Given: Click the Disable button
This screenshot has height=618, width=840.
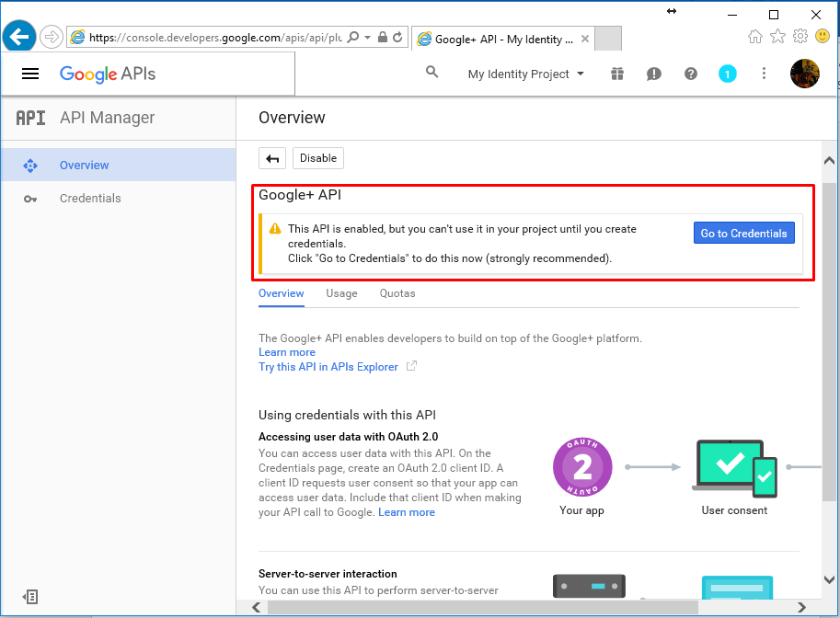Looking at the screenshot, I should (x=318, y=158).
